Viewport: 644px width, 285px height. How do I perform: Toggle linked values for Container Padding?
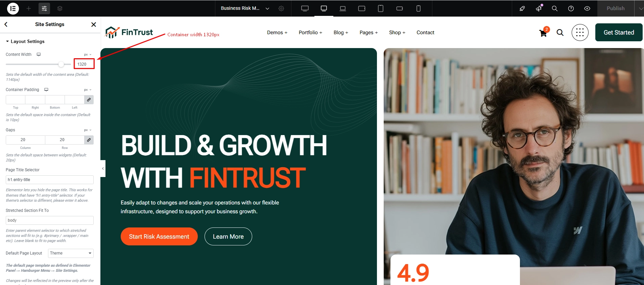tap(89, 100)
